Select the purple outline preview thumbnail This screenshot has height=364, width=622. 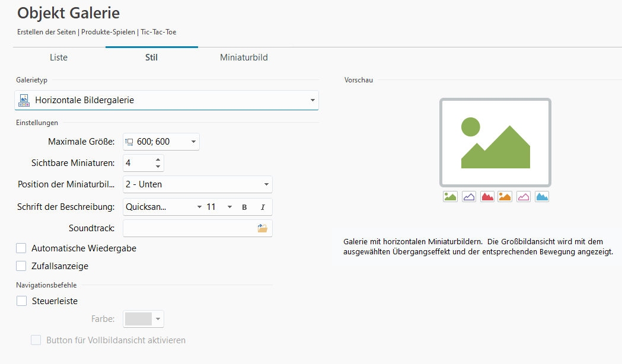469,197
